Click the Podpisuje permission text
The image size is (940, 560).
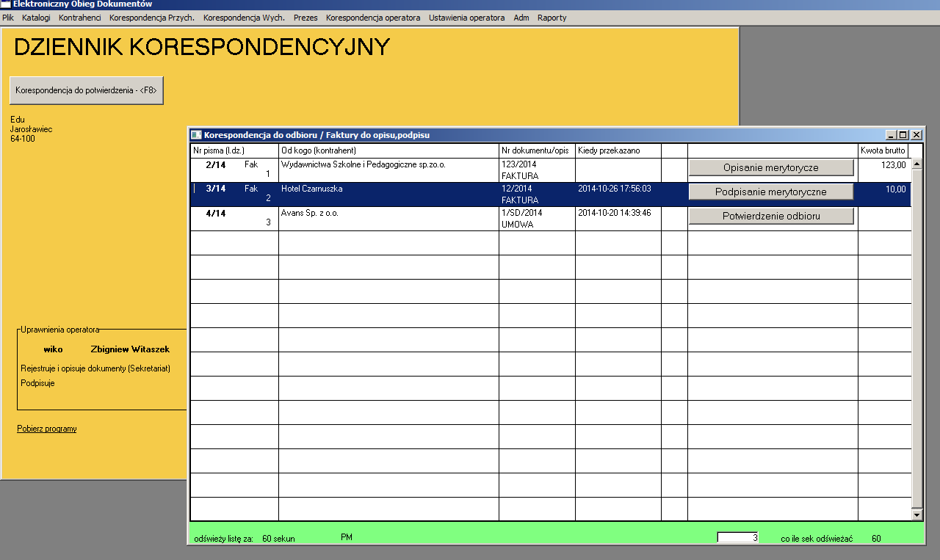[37, 383]
